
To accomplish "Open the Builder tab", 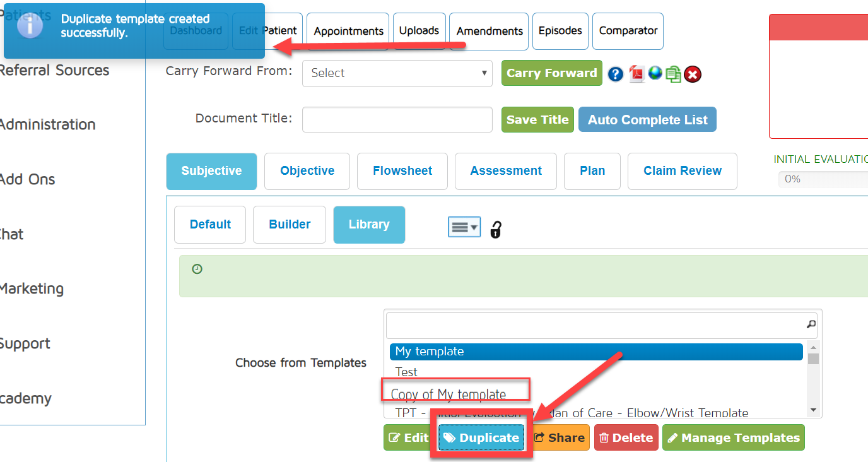I will click(290, 225).
